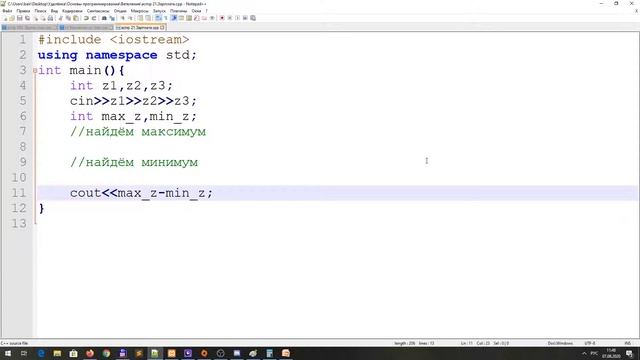Screen dimensions: 640x360
Task: Click the 'cout<<max_z-min_z;' line
Action: coord(141,193)
